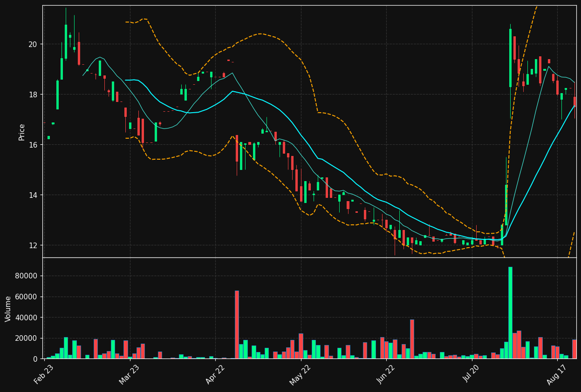Click the 'Price' y-axis label

click(x=22, y=132)
